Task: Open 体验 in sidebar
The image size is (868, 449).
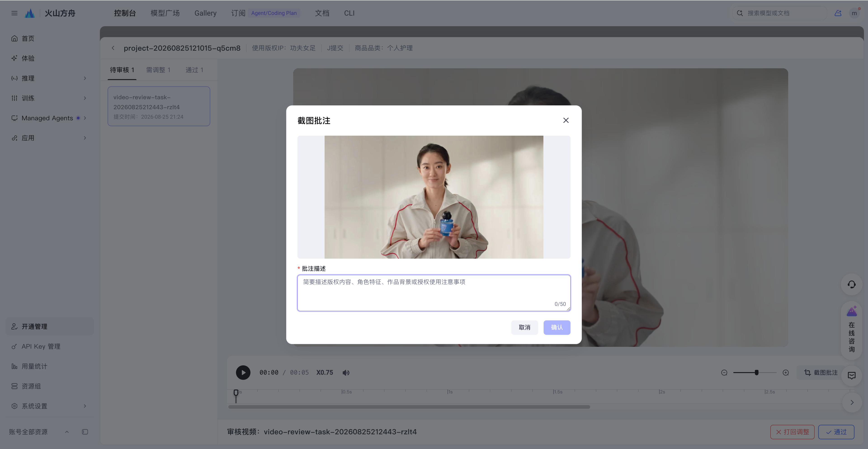Action: pyautogui.click(x=50, y=58)
